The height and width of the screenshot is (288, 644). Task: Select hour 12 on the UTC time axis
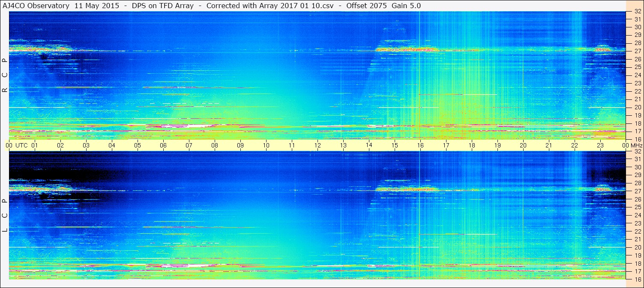tap(318, 145)
